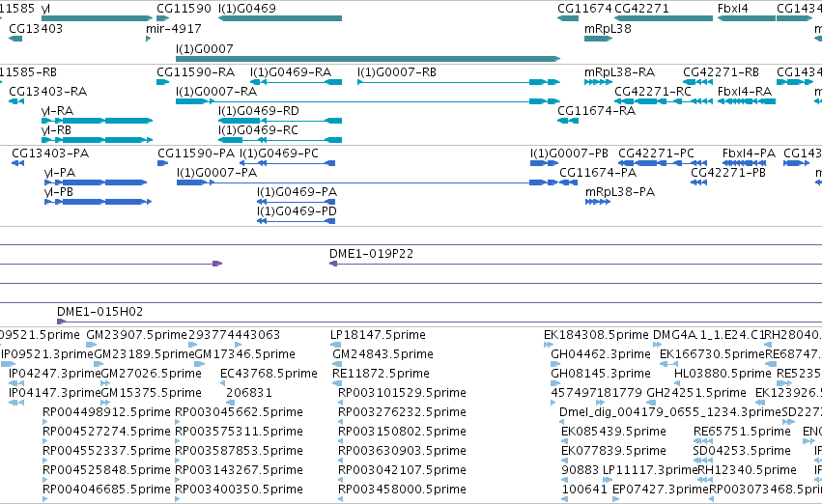
Task: Click protein Fbxl4-PA
Action: (x=749, y=153)
